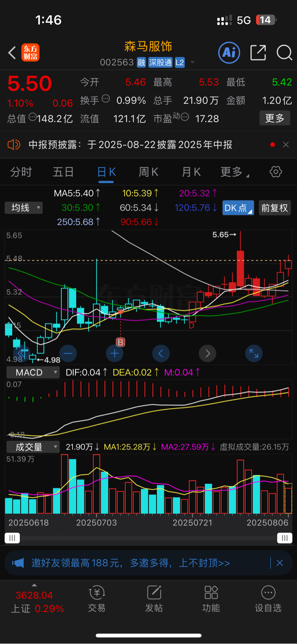297x644 pixels.
Task: Move chart right with arrow icon
Action: click(208, 353)
